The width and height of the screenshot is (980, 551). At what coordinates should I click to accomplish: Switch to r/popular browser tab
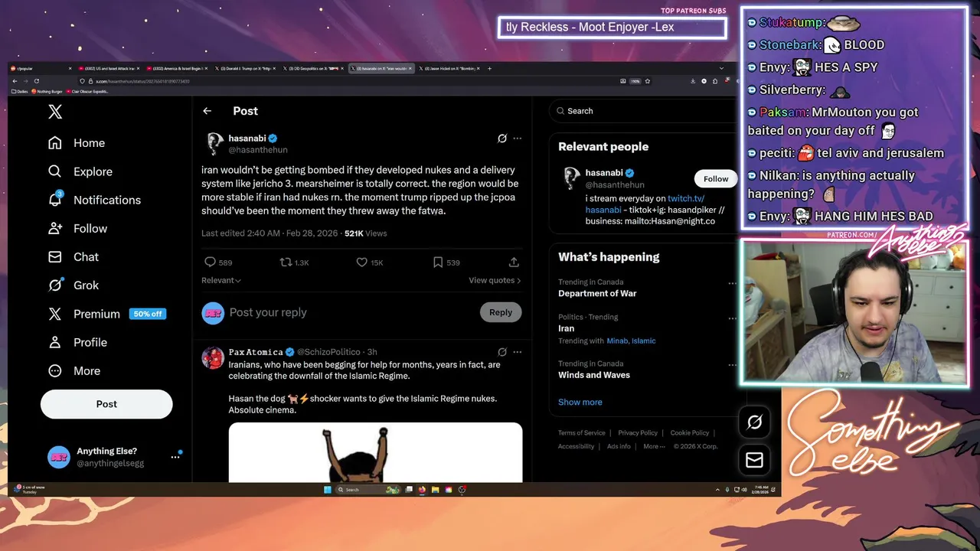pos(41,68)
